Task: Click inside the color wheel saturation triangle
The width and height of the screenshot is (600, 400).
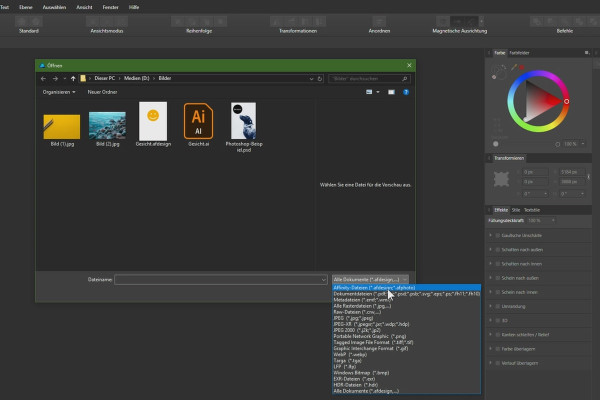Action: pyautogui.click(x=540, y=100)
